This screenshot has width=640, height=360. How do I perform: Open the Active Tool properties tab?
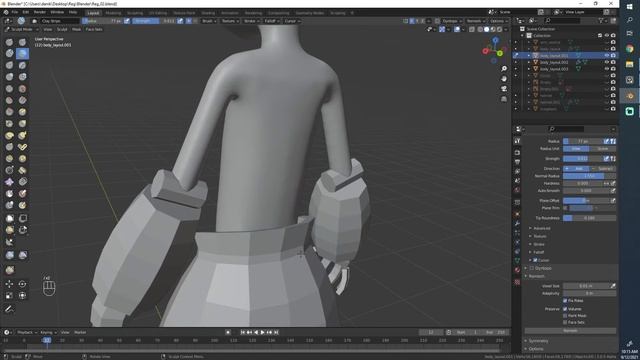click(517, 141)
